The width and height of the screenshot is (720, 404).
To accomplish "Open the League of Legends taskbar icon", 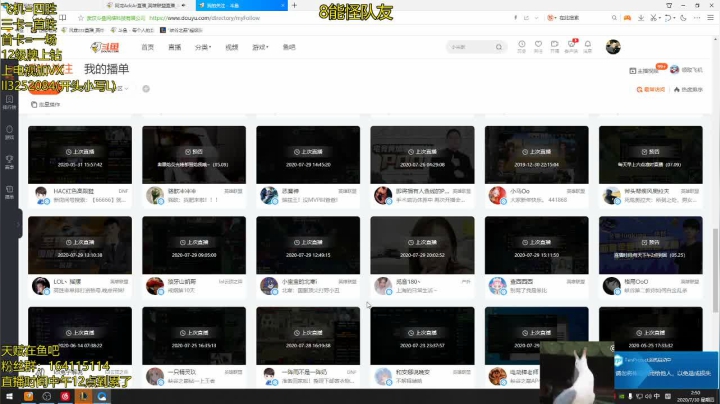I will pyautogui.click(x=84, y=396).
